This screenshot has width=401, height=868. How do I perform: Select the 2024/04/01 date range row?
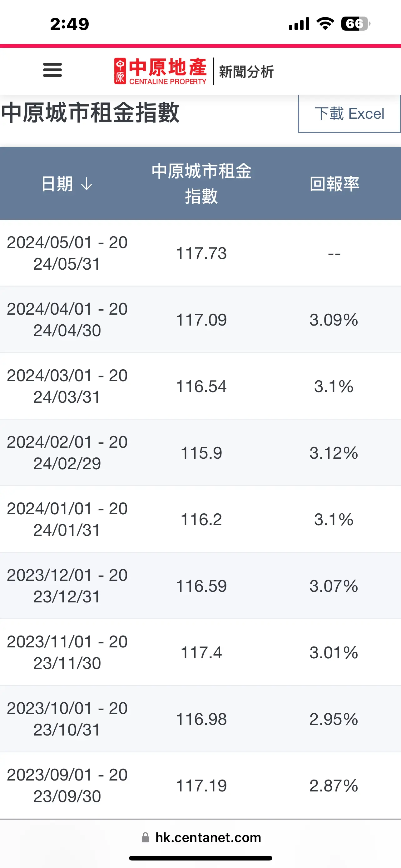tap(201, 320)
